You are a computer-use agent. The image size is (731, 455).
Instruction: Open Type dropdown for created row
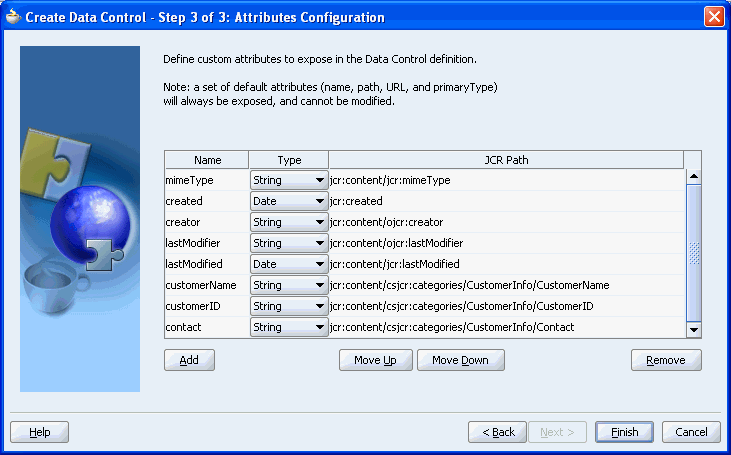(289, 201)
